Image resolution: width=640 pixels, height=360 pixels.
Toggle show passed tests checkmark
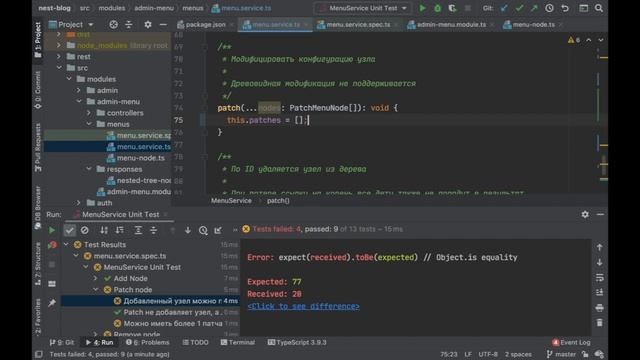pyautogui.click(x=70, y=230)
